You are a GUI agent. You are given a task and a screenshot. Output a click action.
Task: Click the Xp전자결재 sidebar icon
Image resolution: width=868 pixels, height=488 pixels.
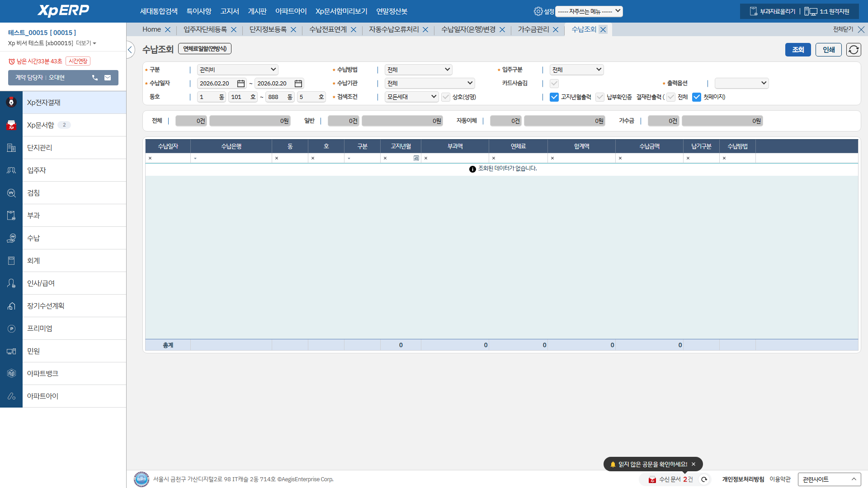point(11,103)
